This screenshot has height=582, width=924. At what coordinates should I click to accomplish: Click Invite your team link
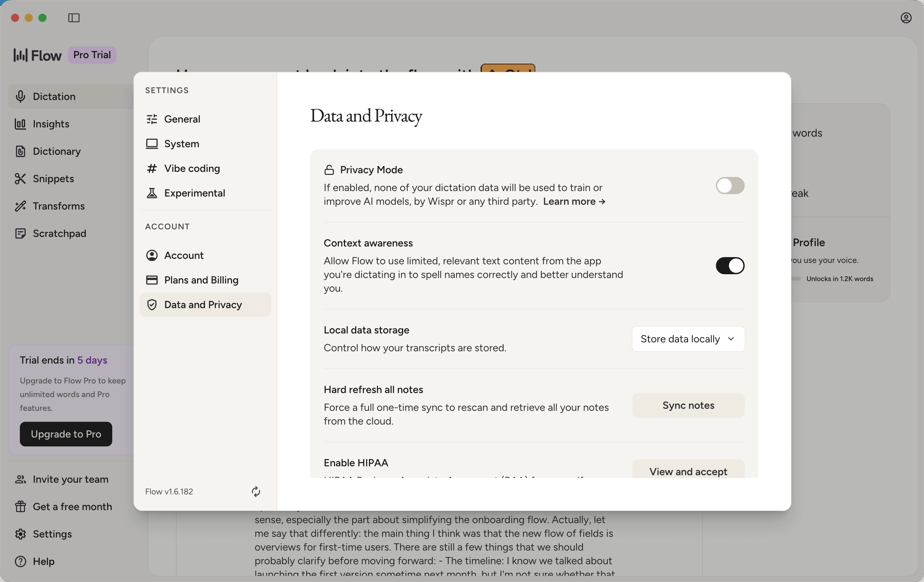[x=70, y=479]
